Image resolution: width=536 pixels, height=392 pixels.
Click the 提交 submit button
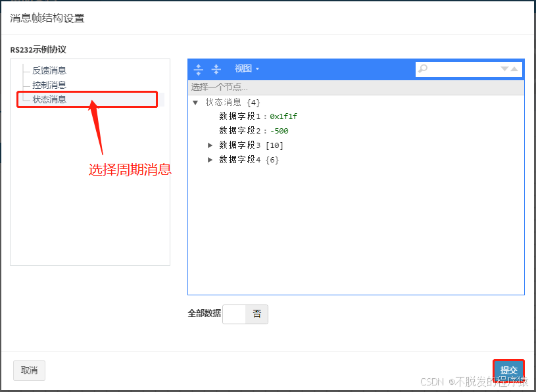(x=508, y=370)
